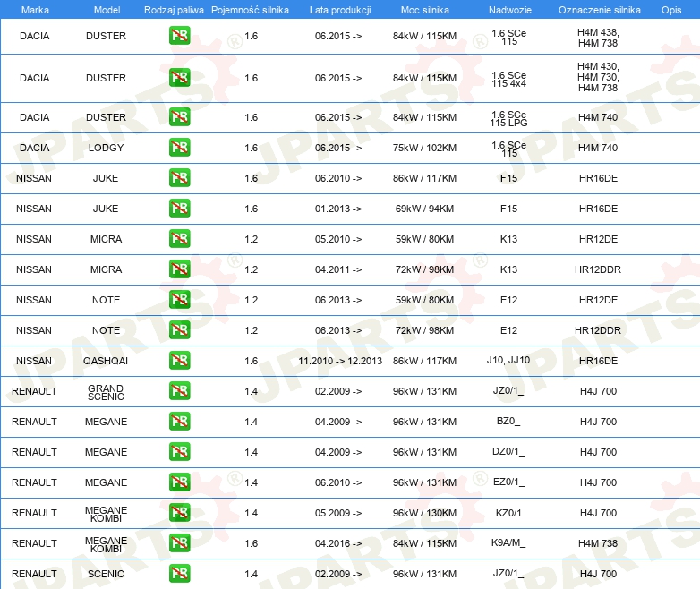The width and height of the screenshot is (700, 589).
Task: Click GRAND SCENIC model cell
Action: [106, 393]
